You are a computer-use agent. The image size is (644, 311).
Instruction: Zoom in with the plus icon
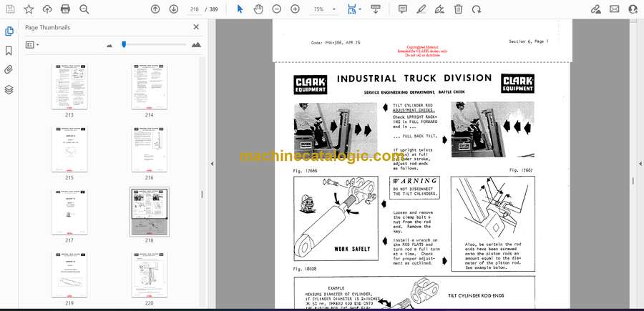coord(296,9)
